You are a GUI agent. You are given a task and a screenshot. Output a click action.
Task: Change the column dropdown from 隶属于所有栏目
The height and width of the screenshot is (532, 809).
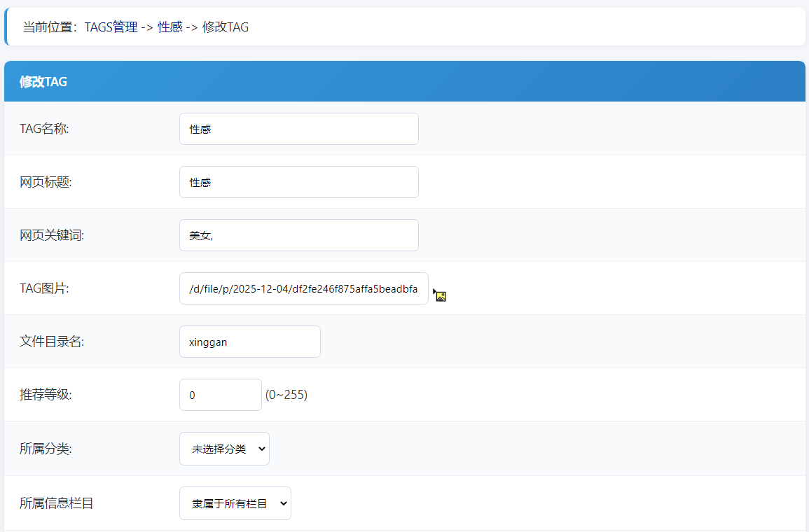coord(235,503)
